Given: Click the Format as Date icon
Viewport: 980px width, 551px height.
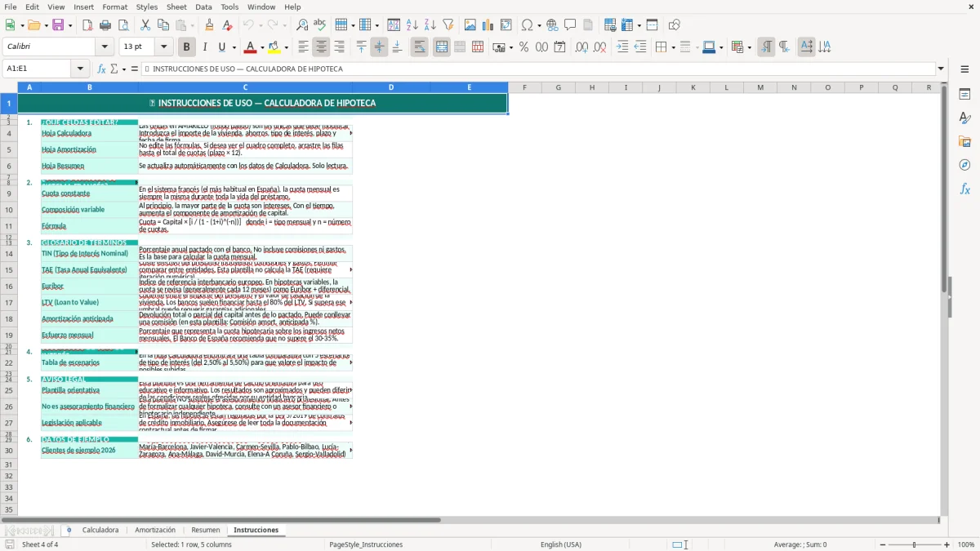Looking at the screenshot, I should [x=560, y=47].
